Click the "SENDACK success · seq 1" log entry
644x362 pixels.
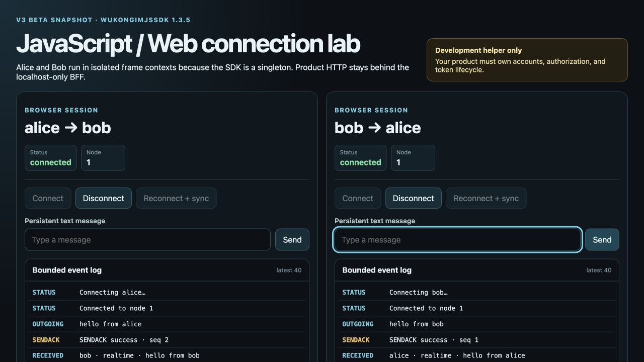477,340
